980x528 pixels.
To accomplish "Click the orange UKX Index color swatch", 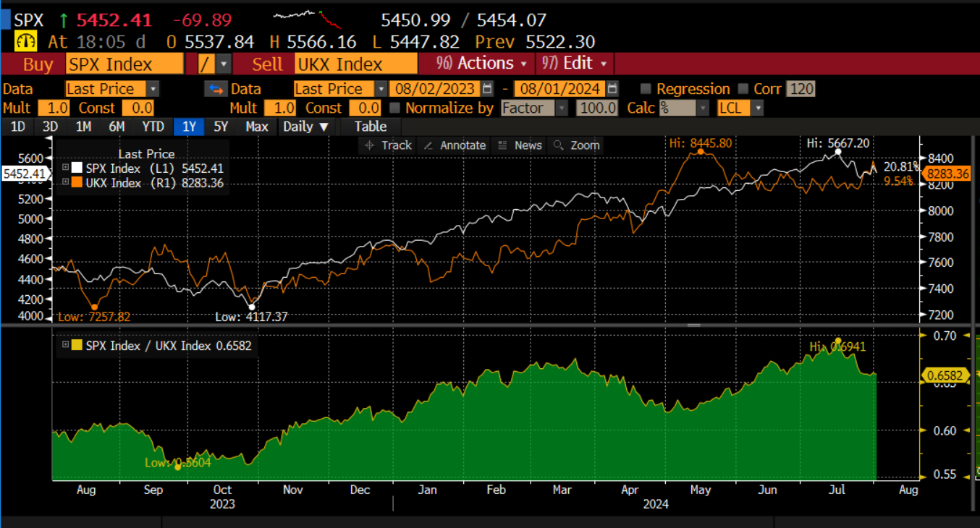I will (77, 183).
